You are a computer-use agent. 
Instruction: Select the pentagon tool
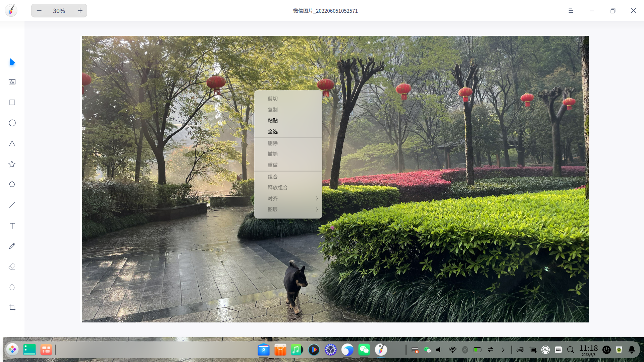[12, 184]
